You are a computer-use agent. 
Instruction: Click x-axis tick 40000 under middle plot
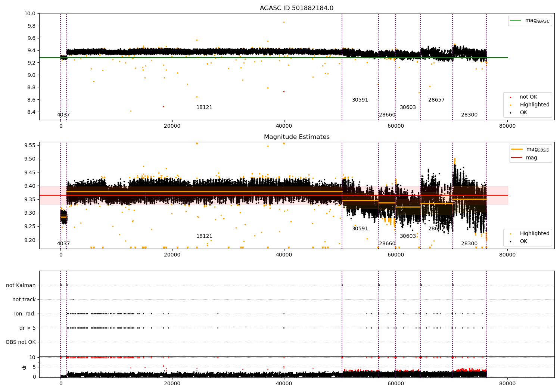point(284,255)
